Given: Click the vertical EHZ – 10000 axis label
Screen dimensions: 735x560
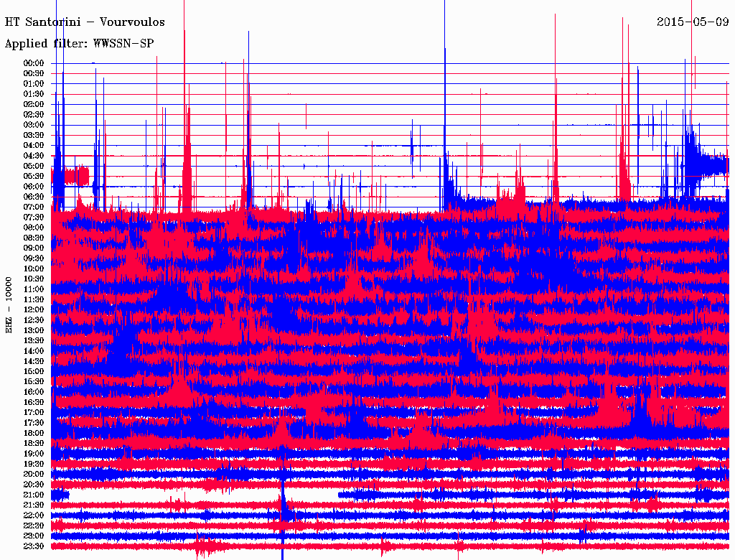Looking at the screenshot, I should click(x=9, y=304).
